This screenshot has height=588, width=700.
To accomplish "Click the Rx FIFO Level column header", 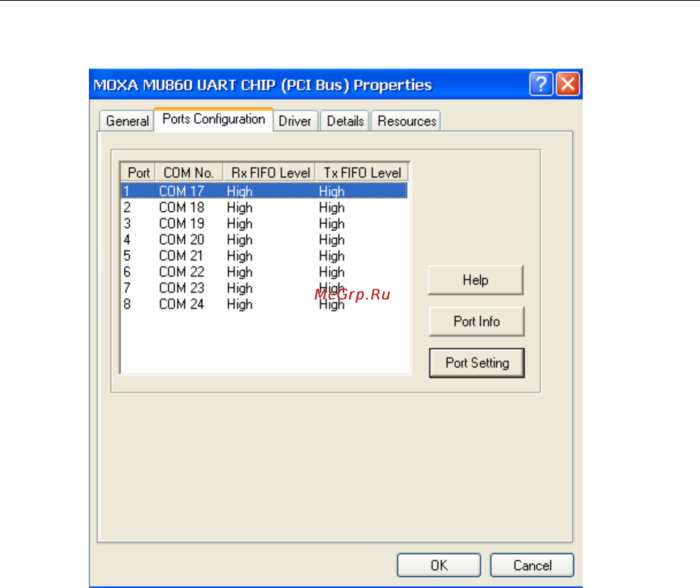I will click(269, 173).
